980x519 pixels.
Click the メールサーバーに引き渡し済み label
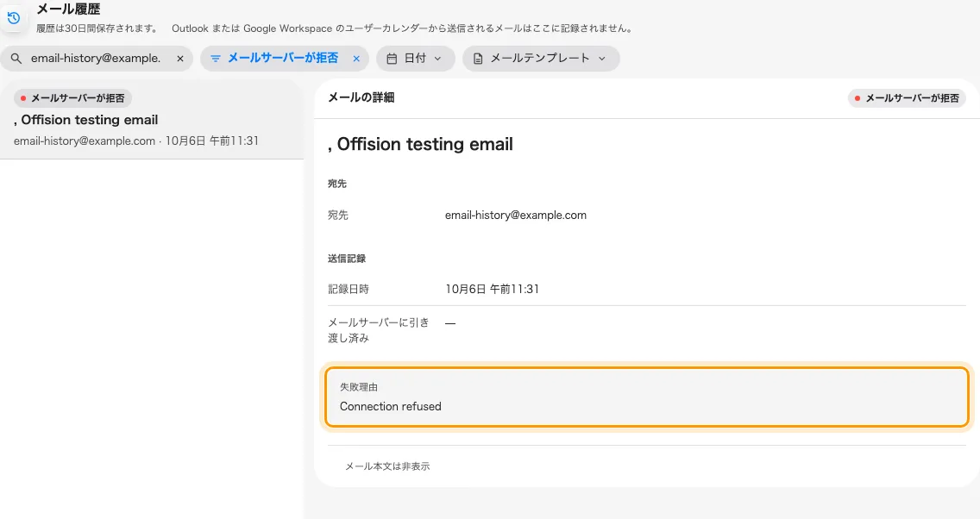click(379, 330)
